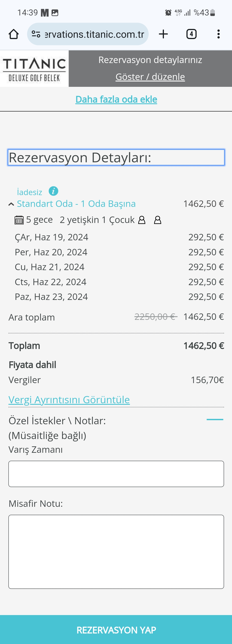
Task: Tap the address bar URL field
Action: click(x=94, y=34)
